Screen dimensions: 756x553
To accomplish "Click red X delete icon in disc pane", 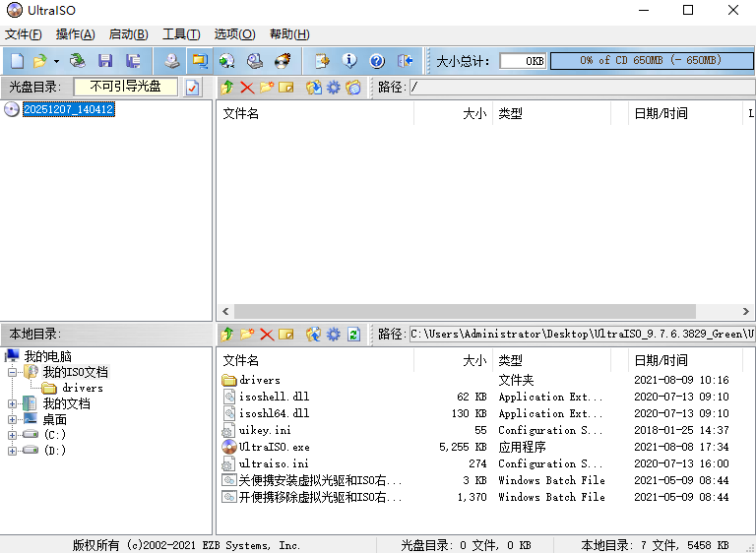I will point(247,88).
